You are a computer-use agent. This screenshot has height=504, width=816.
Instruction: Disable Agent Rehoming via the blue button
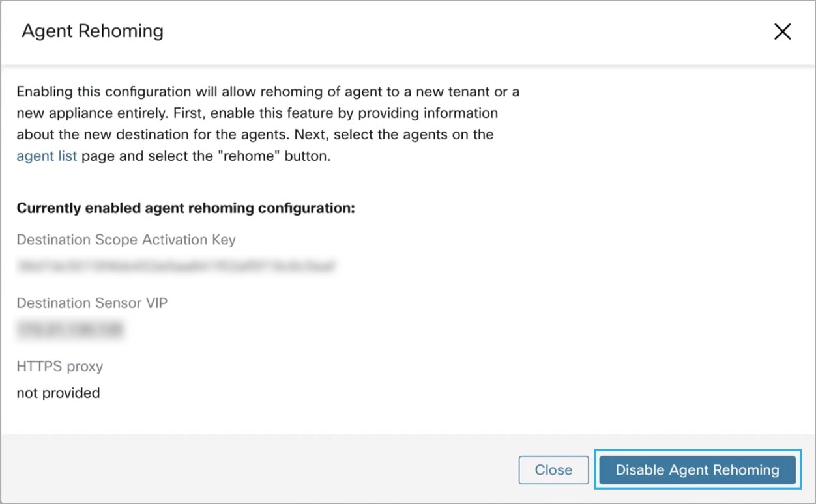coord(697,470)
